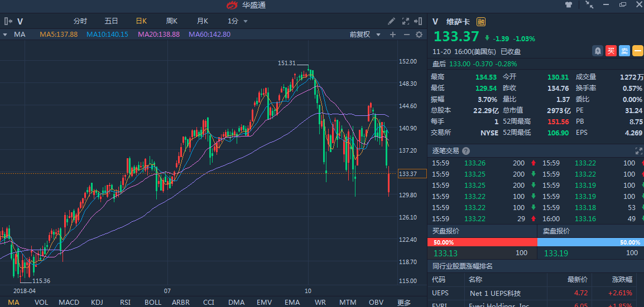Expand the 逐笔交易 panel to fullscreen
644x307 pixels.
point(638,151)
